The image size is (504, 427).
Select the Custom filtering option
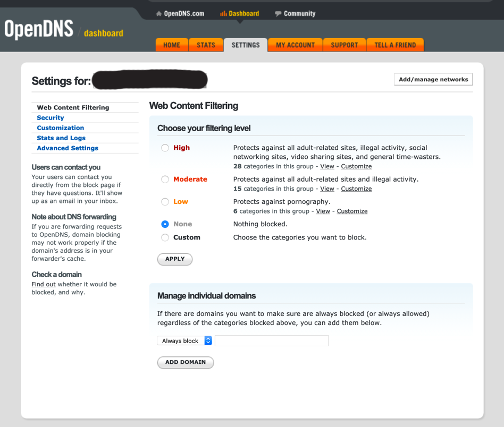pos(165,237)
